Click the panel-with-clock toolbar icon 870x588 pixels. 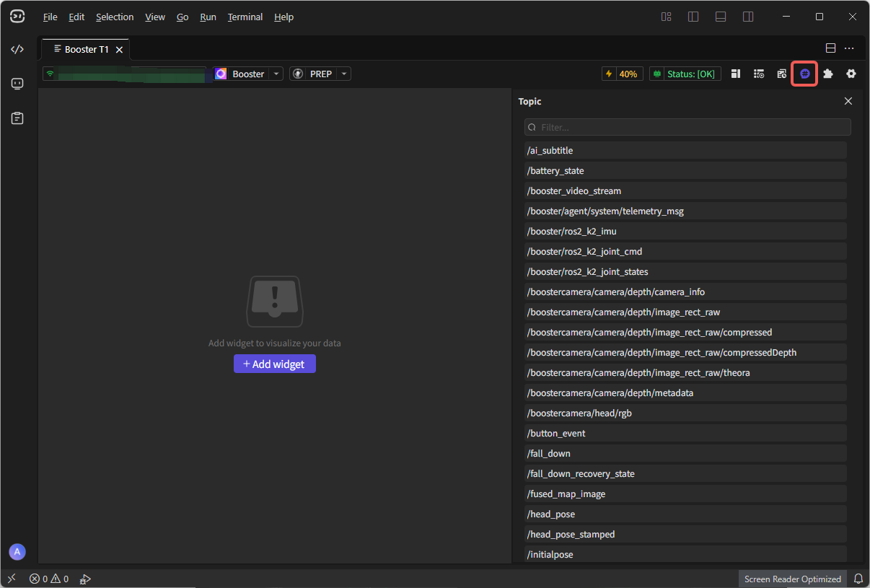coord(781,74)
